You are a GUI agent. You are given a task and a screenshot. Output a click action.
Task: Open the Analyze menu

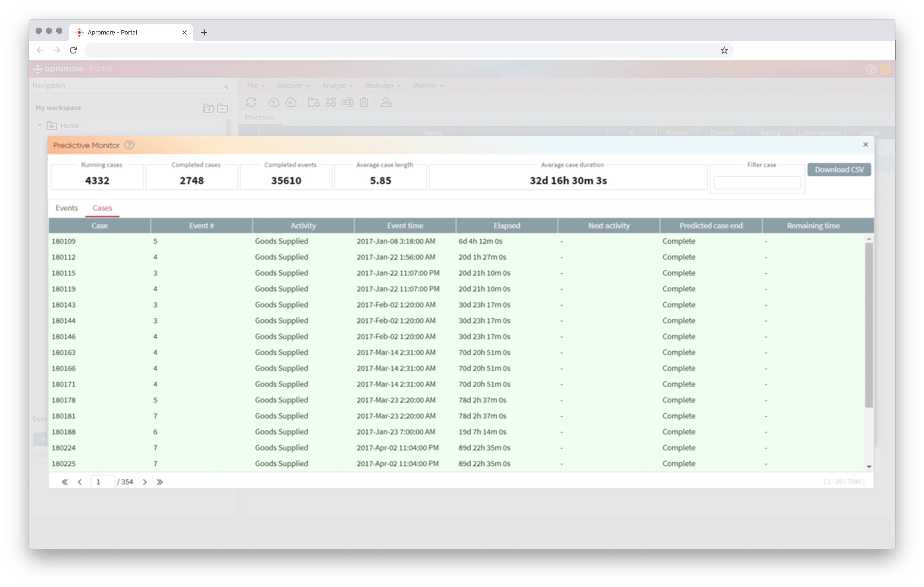pos(337,86)
